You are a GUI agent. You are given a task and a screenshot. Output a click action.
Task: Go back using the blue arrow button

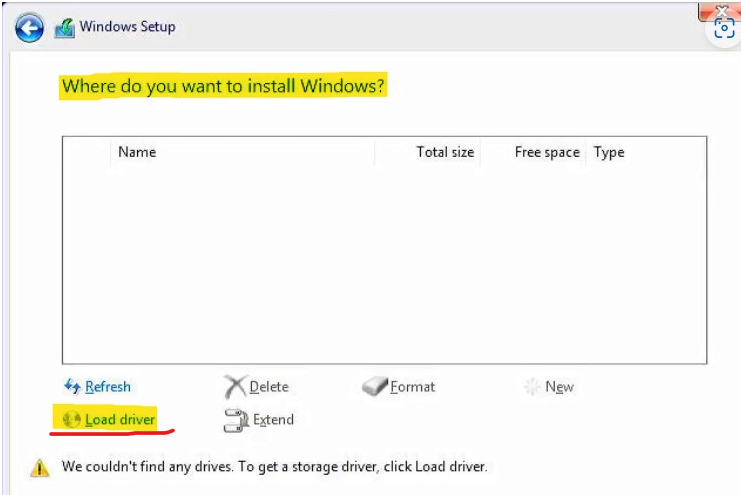click(29, 28)
